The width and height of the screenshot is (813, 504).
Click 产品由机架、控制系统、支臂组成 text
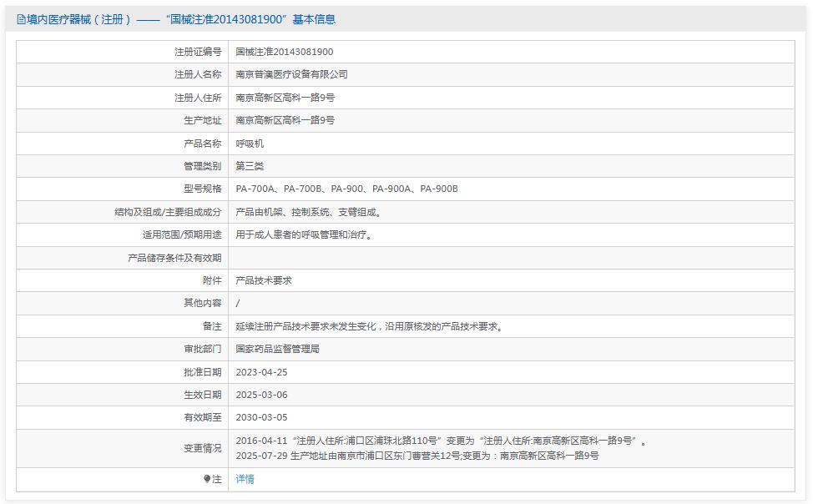click(x=310, y=212)
